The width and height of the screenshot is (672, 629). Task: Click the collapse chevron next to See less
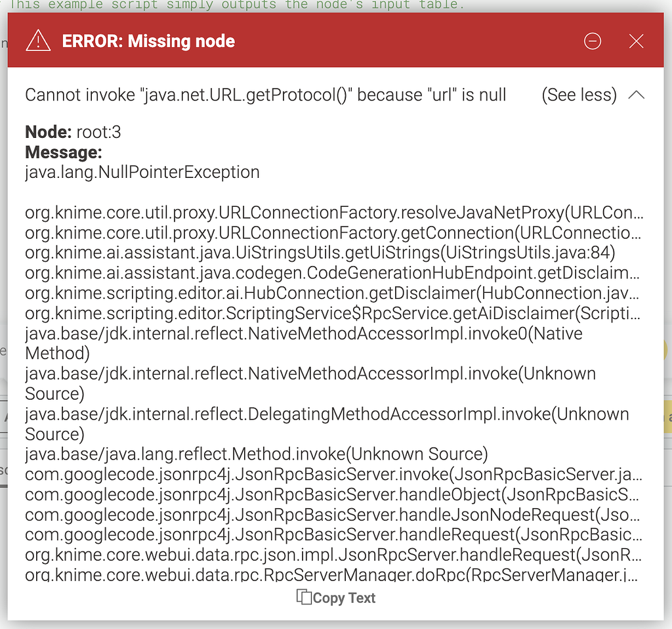(636, 95)
